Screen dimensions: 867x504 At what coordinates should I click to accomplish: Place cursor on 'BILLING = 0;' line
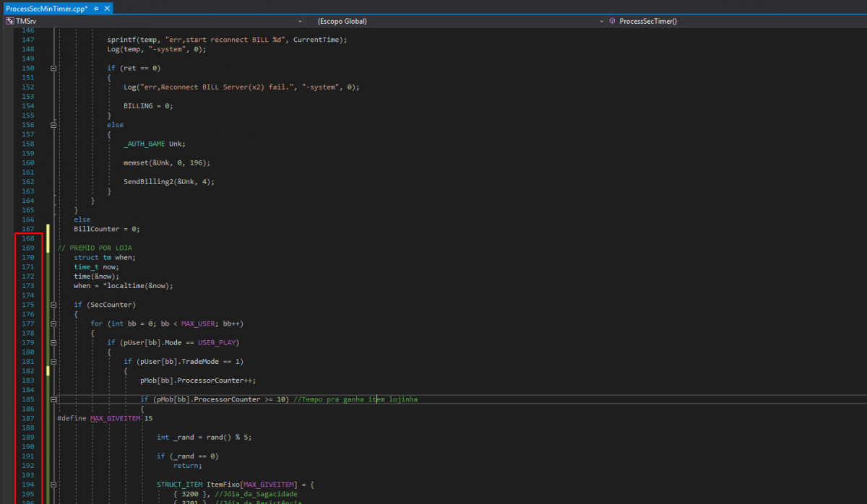[148, 105]
